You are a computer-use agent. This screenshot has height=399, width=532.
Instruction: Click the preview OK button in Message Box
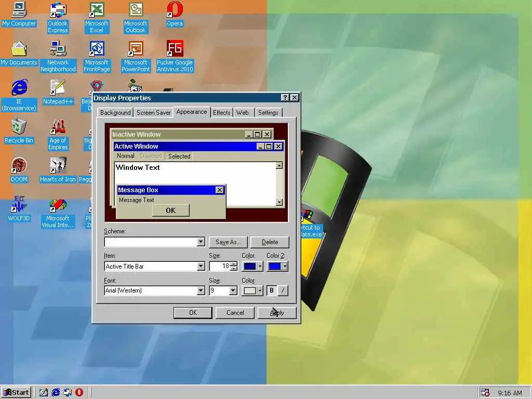[x=170, y=210]
